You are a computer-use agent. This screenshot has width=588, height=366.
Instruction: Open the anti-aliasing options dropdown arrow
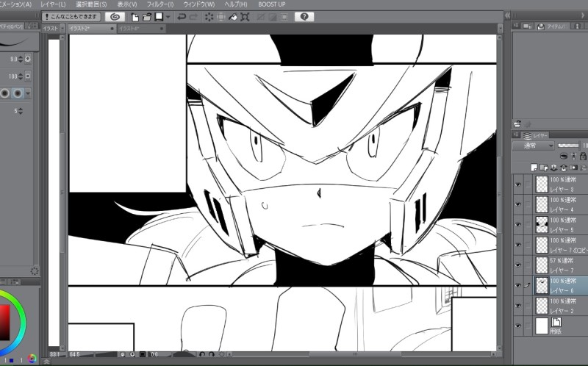[x=28, y=93]
